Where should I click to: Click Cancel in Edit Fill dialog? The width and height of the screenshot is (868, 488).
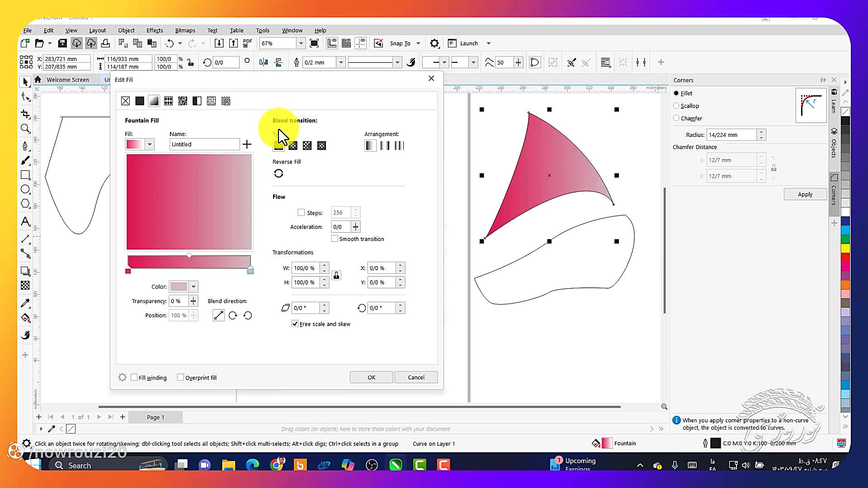pyautogui.click(x=416, y=377)
